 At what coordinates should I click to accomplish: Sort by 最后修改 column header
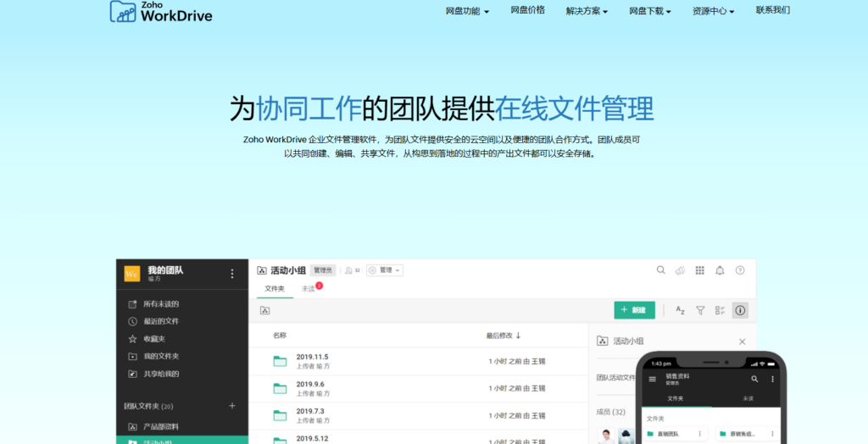504,336
